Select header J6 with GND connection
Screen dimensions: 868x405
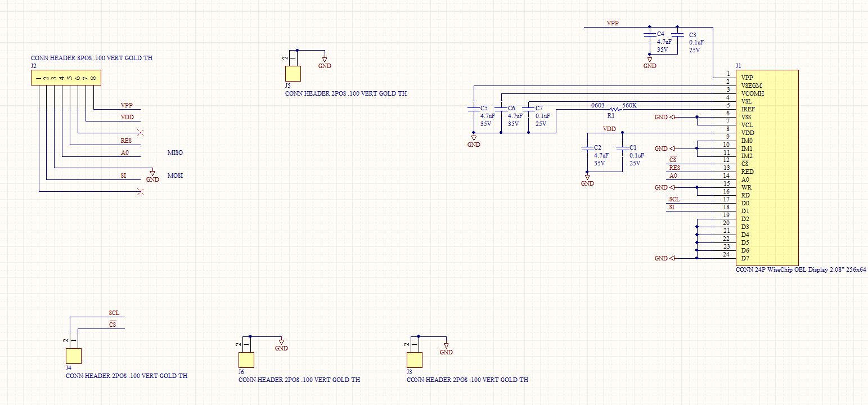(245, 359)
